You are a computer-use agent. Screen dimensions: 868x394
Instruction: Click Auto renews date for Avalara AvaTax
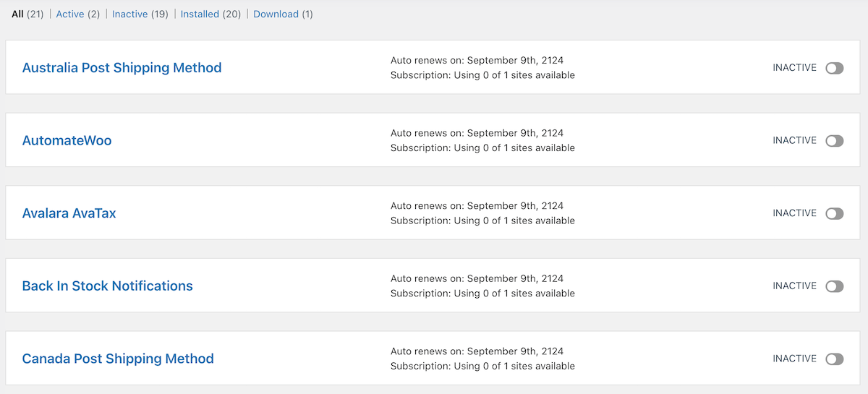click(477, 205)
